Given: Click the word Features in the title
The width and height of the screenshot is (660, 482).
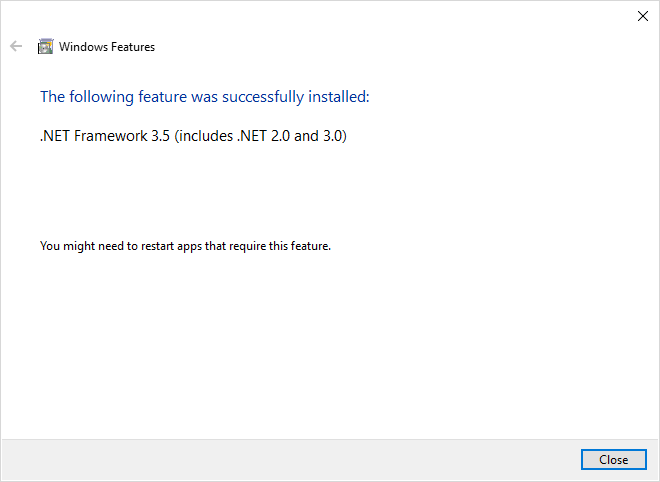Looking at the screenshot, I should pos(133,47).
